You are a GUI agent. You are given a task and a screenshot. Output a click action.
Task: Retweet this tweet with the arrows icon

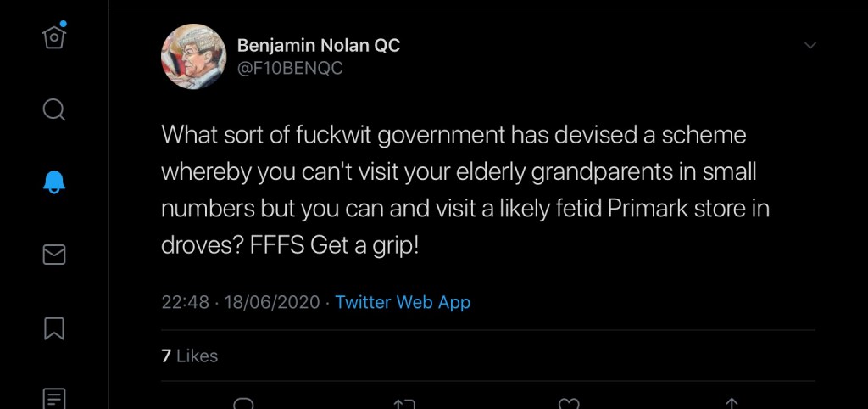click(406, 404)
